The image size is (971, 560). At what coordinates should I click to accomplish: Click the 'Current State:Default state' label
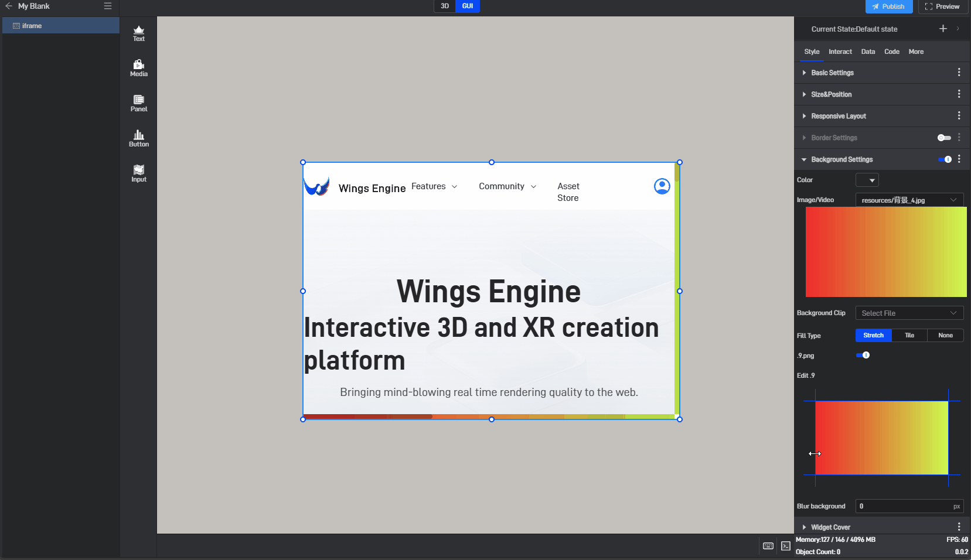coord(854,29)
